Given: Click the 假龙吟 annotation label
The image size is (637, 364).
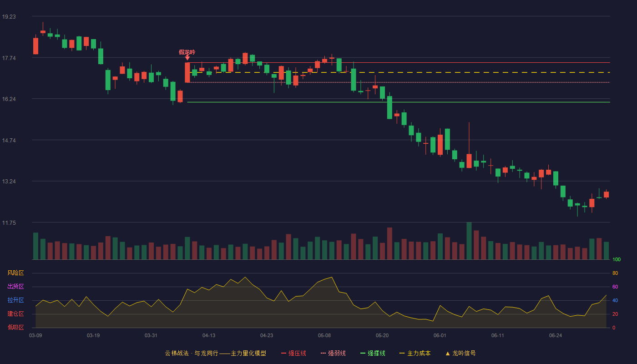Looking at the screenshot, I should pyautogui.click(x=187, y=52).
